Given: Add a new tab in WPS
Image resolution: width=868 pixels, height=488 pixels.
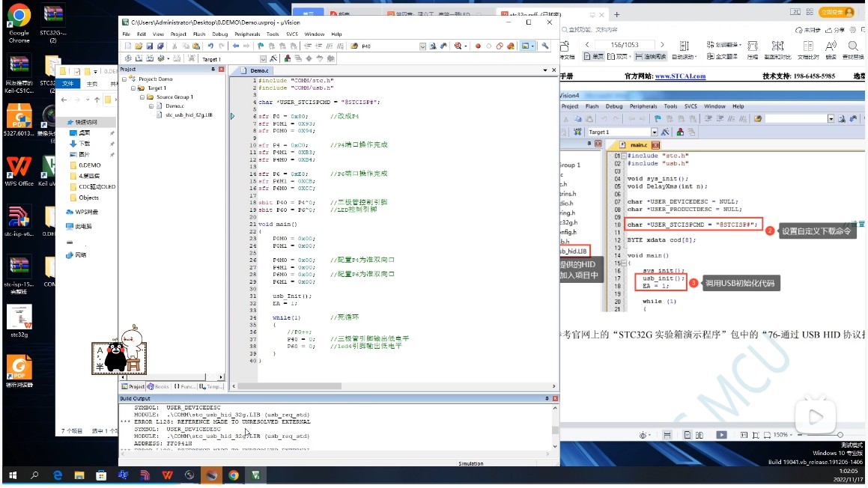Looking at the screenshot, I should coord(616,14).
